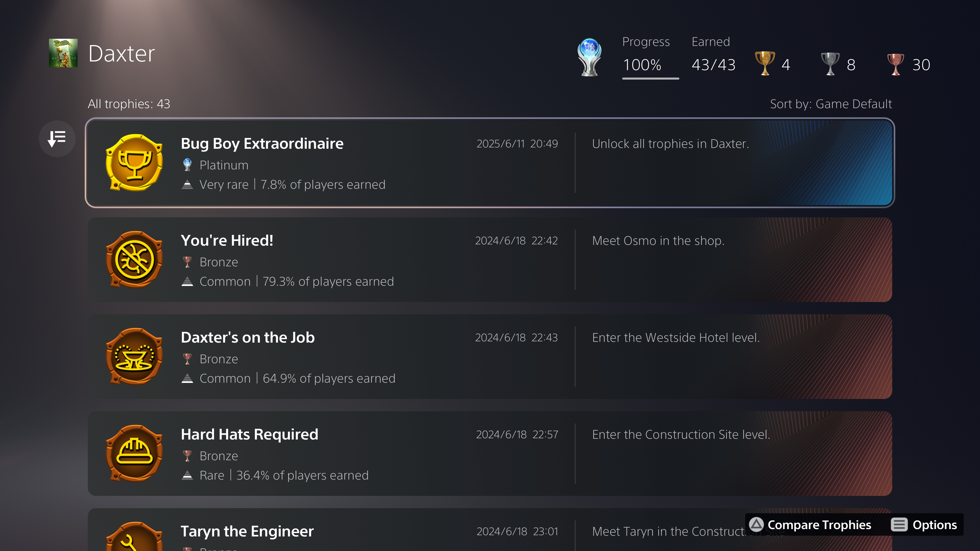This screenshot has width=980, height=551.
Task: Select the You're Hired! trophy title
Action: pos(227,240)
